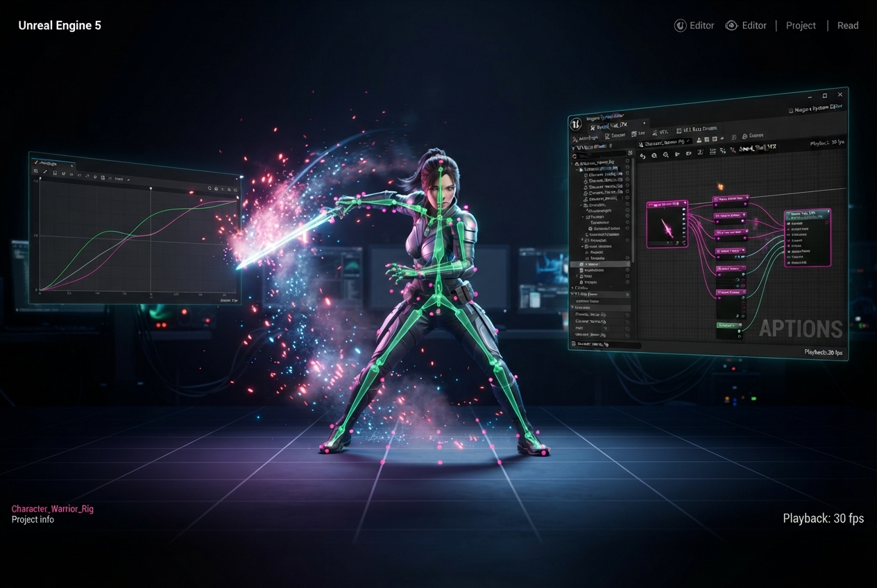This screenshot has height=588, width=877.
Task: Click the Unreal logo beside first Editor label
Action: [681, 26]
